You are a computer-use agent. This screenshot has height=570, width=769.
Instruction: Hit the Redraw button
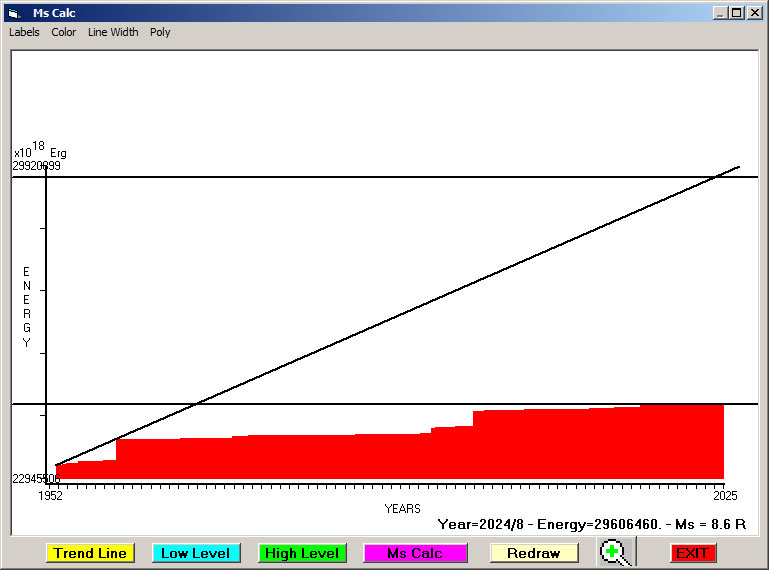533,553
